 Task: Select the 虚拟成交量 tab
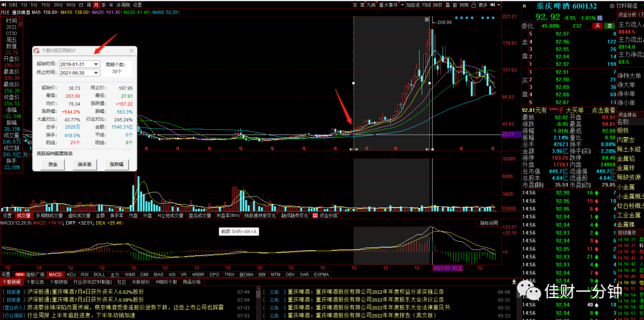pos(80,215)
